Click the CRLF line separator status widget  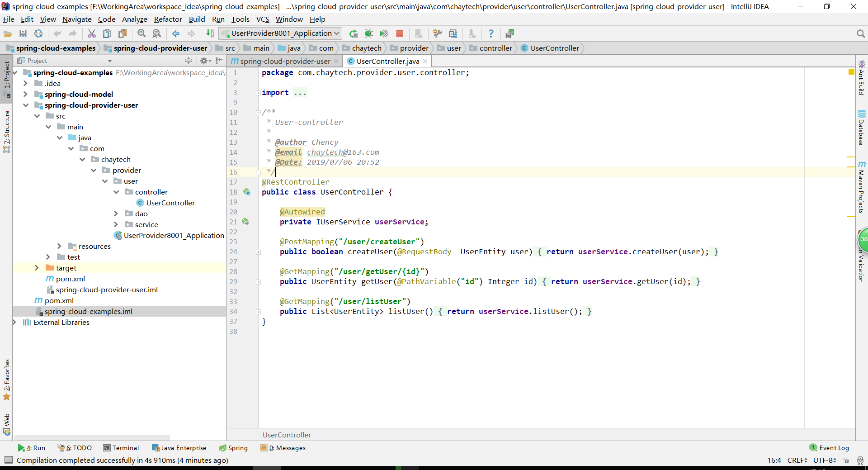coord(797,460)
